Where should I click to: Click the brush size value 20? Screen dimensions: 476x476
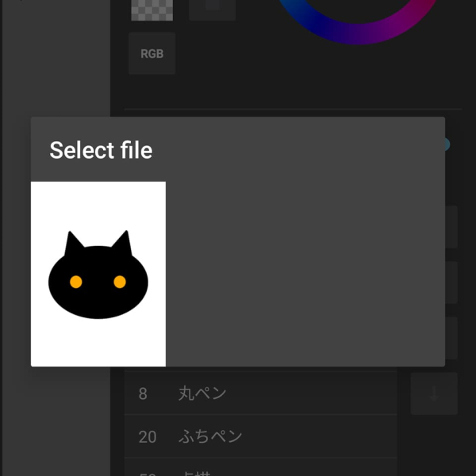[147, 436]
